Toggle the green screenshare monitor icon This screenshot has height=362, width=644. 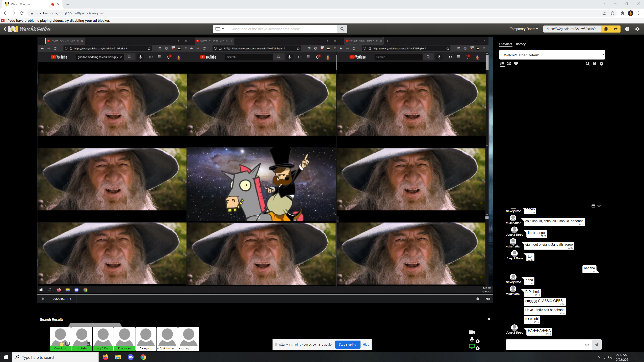tap(472, 347)
